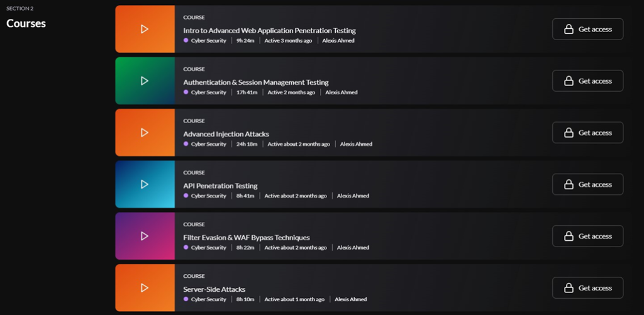
Task: Click play icon on Authentication & Session Management thumbnail
Action: point(145,80)
